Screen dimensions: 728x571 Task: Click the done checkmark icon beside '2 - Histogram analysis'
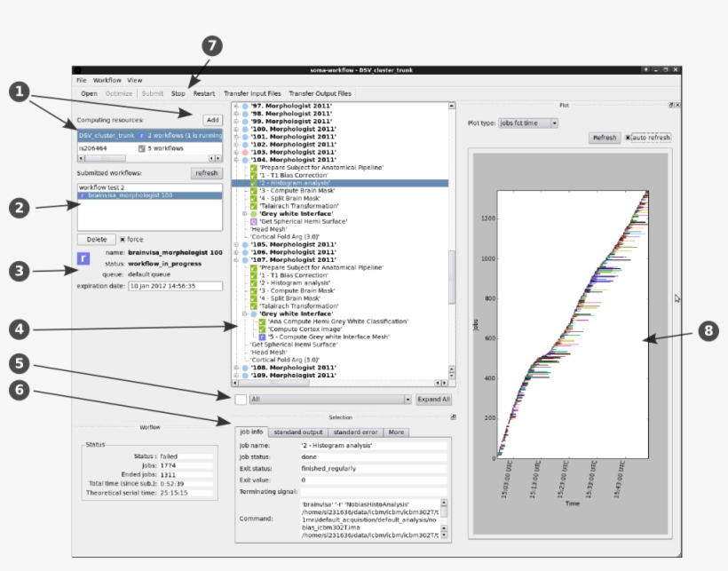coord(252,182)
